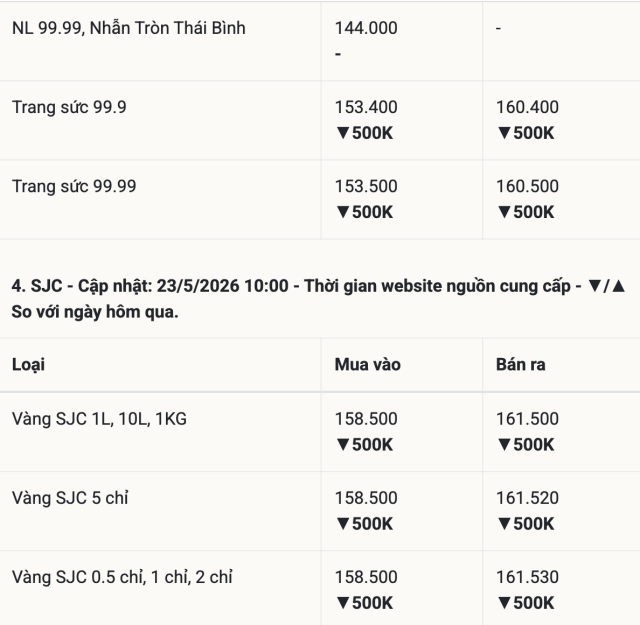This screenshot has height=625, width=640.
Task: Click the down arrow under 161.530
Action: [x=504, y=603]
